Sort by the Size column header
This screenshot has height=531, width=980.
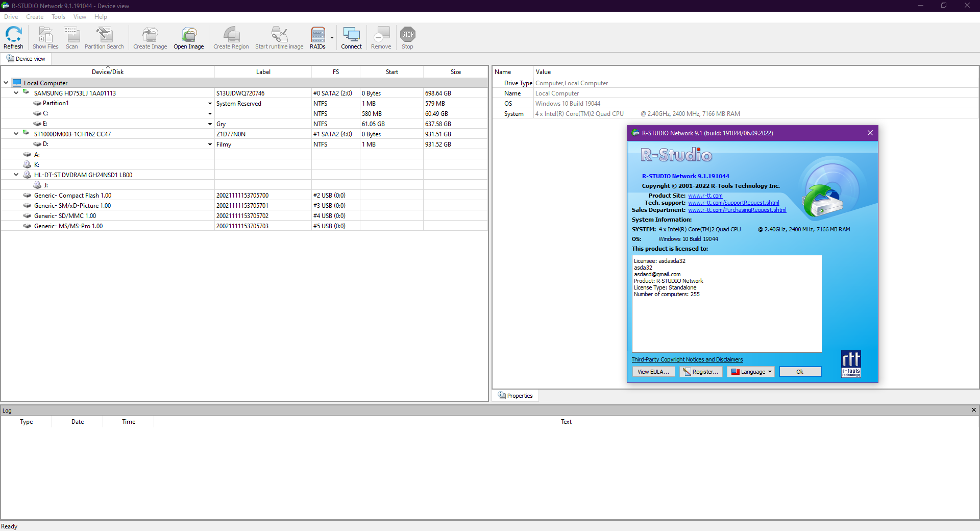pyautogui.click(x=456, y=72)
